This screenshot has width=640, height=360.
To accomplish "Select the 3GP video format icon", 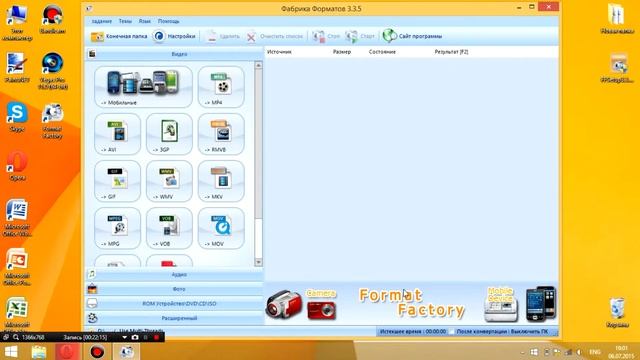I will (169, 134).
